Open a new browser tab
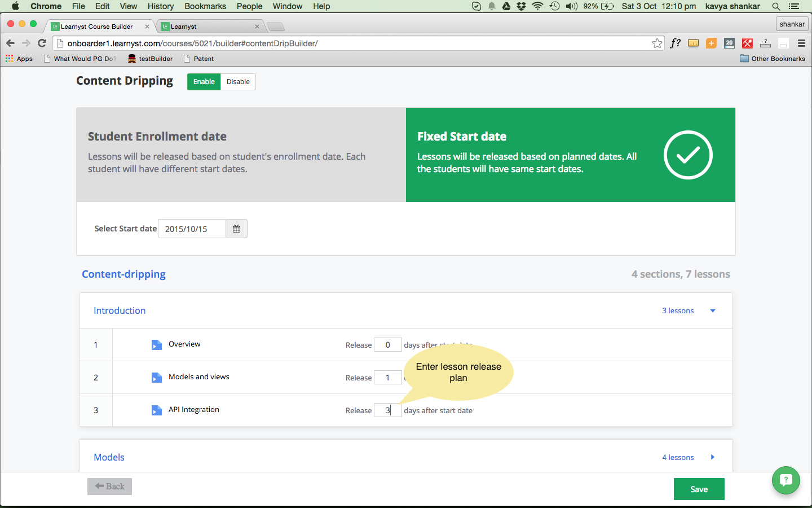This screenshot has height=508, width=812. (275, 27)
